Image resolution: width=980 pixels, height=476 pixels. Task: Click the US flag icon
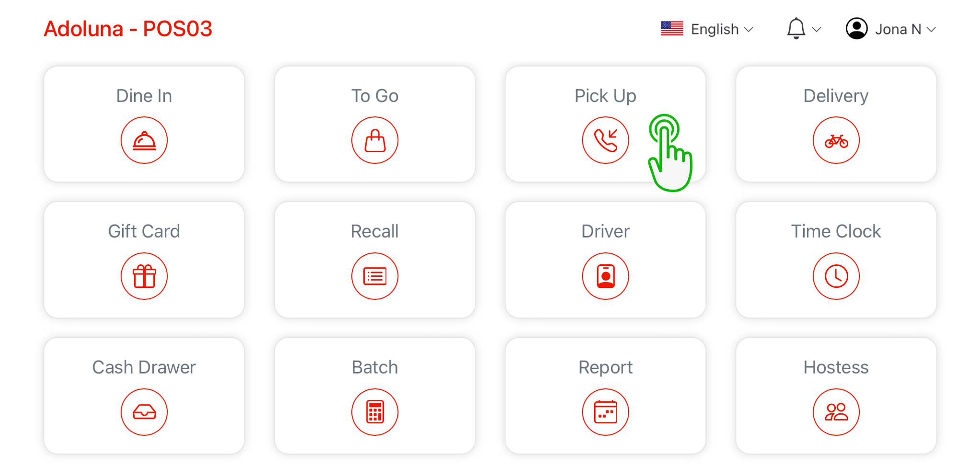(x=672, y=29)
